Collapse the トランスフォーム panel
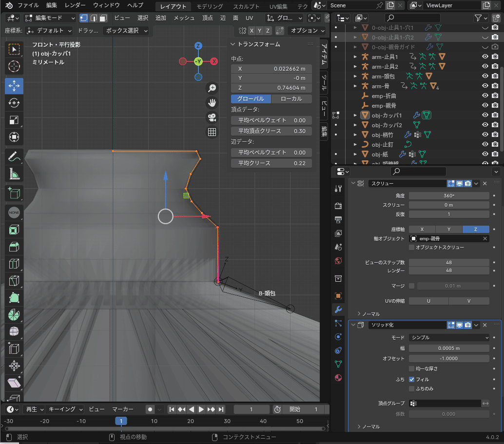Image resolution: width=504 pixels, height=444 pixels. (233, 44)
